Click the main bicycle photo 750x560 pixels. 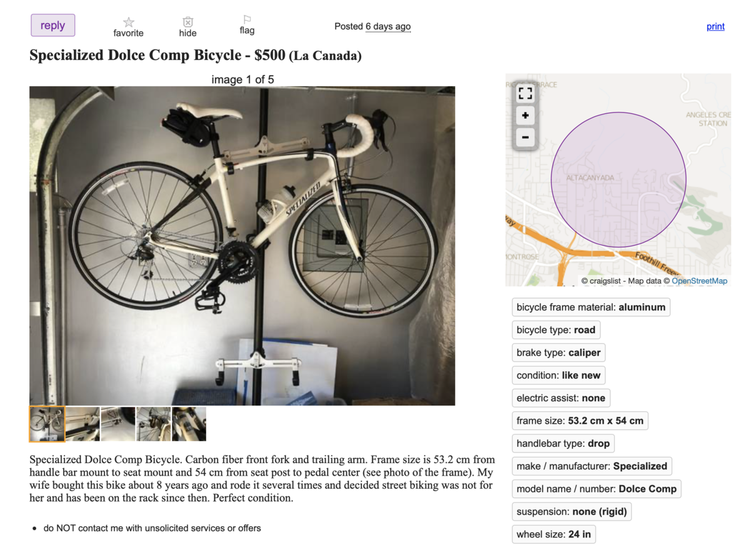tap(242, 246)
